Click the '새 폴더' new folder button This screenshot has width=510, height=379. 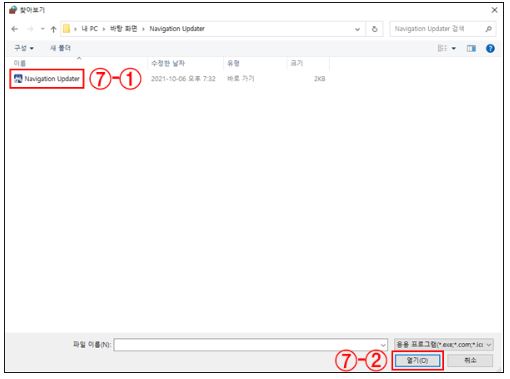click(60, 48)
